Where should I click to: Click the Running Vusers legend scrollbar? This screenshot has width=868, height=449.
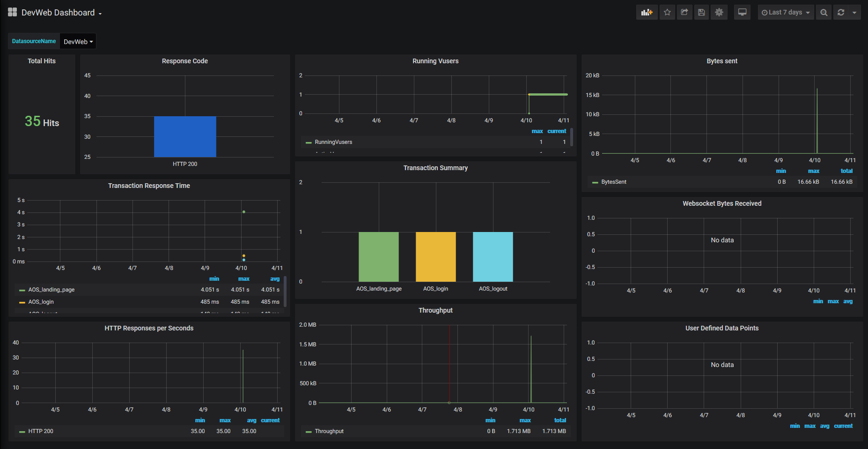(x=572, y=137)
